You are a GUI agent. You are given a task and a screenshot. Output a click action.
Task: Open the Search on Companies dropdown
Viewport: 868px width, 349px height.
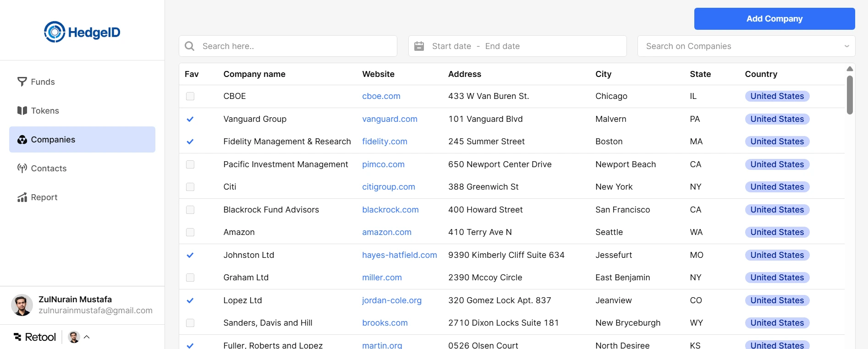click(x=746, y=46)
